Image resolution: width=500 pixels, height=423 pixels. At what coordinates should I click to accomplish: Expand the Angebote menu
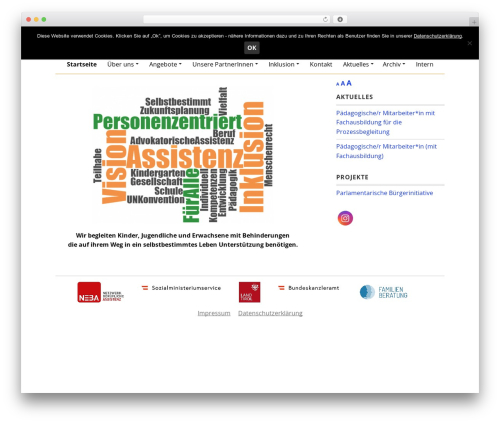165,64
